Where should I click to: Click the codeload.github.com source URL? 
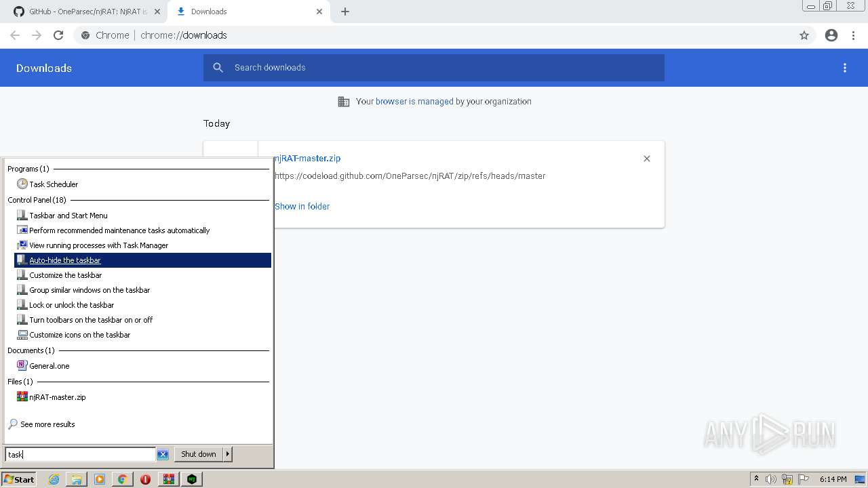click(x=410, y=176)
